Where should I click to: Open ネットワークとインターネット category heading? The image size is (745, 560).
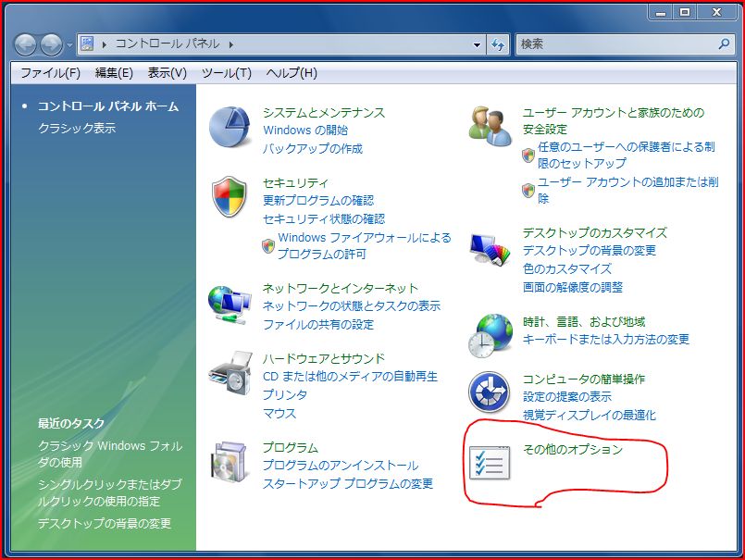coord(341,288)
